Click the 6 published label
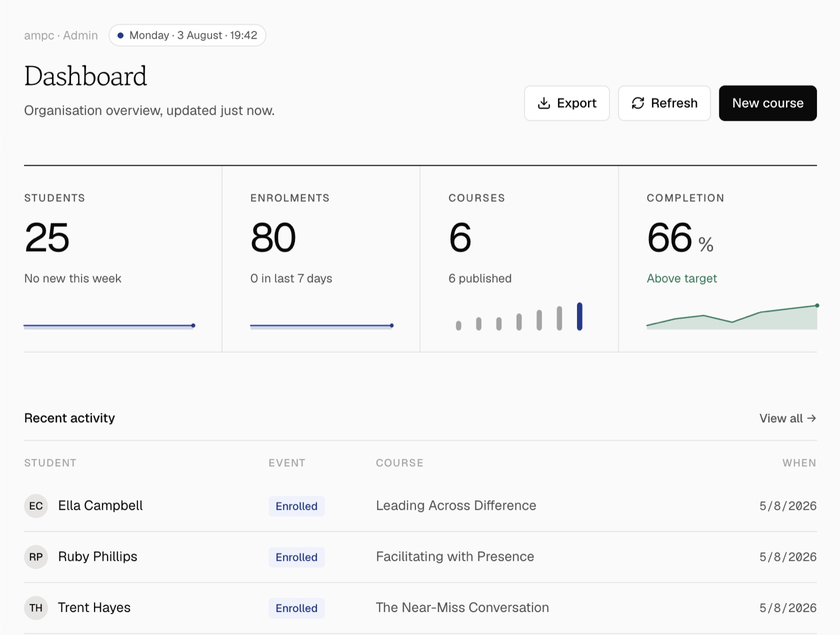Viewport: 840px width, 635px height. [x=480, y=278]
